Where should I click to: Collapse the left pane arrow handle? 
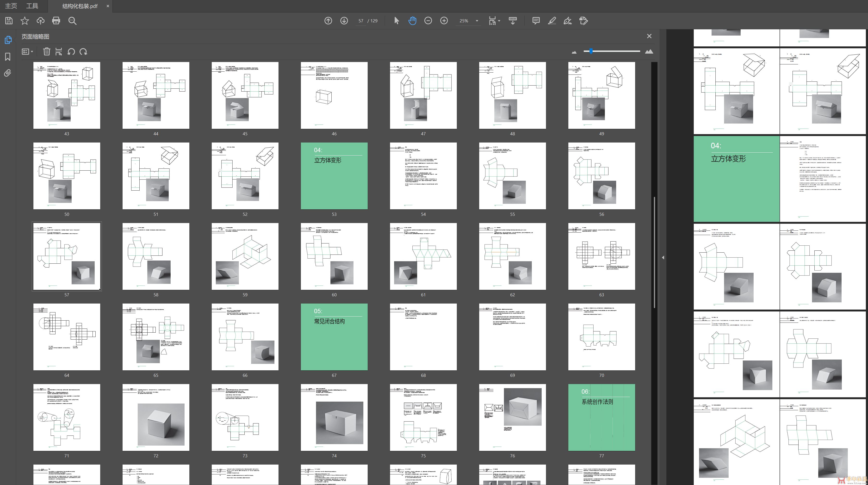663,257
